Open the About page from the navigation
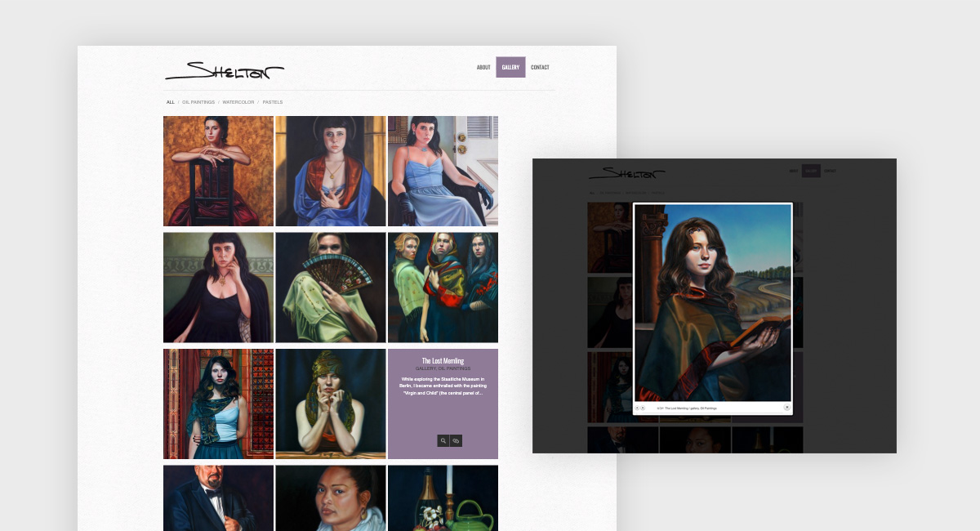The image size is (980, 531). pos(483,68)
